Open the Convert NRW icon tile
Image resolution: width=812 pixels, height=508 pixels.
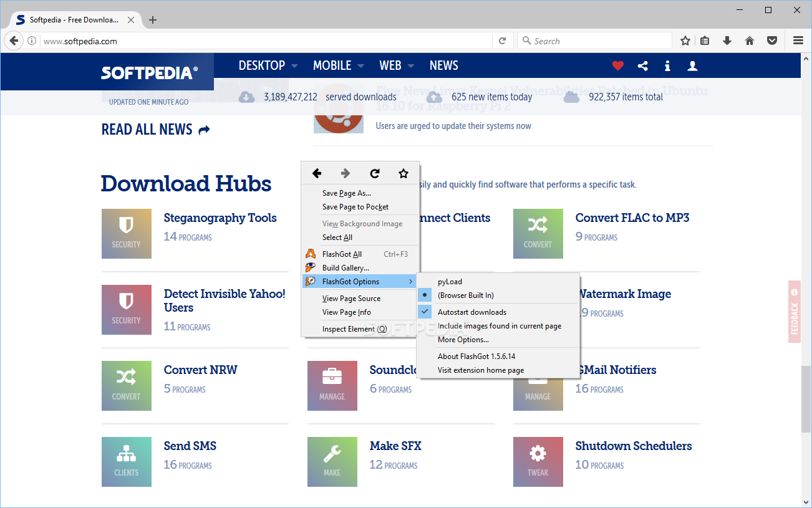coord(127,386)
